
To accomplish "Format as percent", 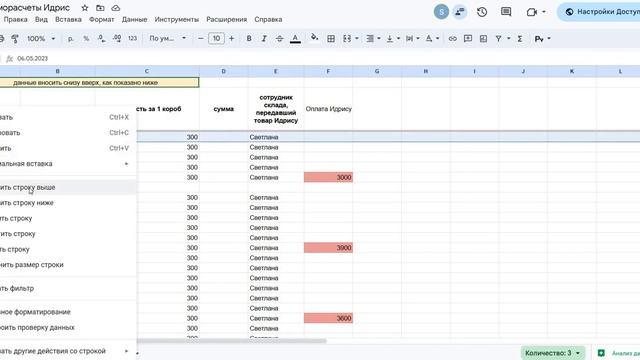I will click(x=86, y=38).
